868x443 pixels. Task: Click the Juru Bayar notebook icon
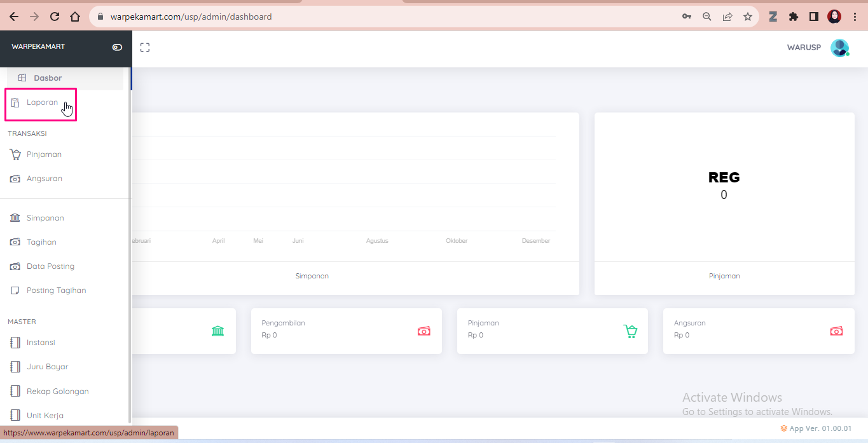pyautogui.click(x=15, y=367)
